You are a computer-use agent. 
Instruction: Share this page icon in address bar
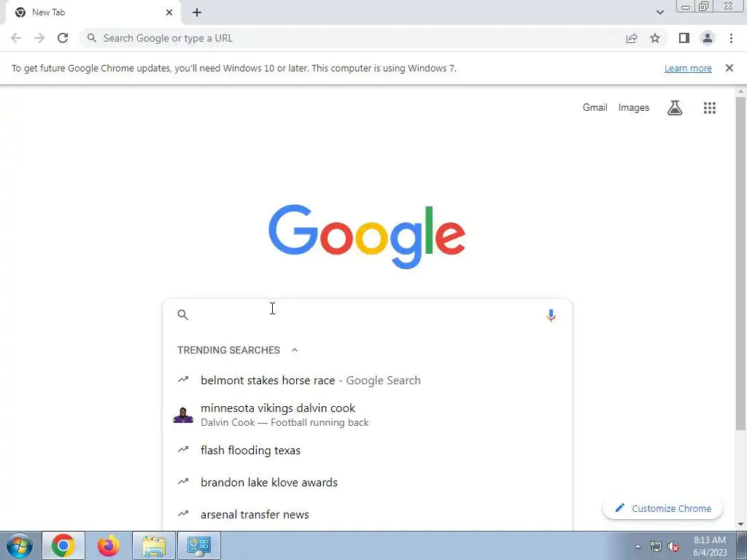(x=632, y=38)
